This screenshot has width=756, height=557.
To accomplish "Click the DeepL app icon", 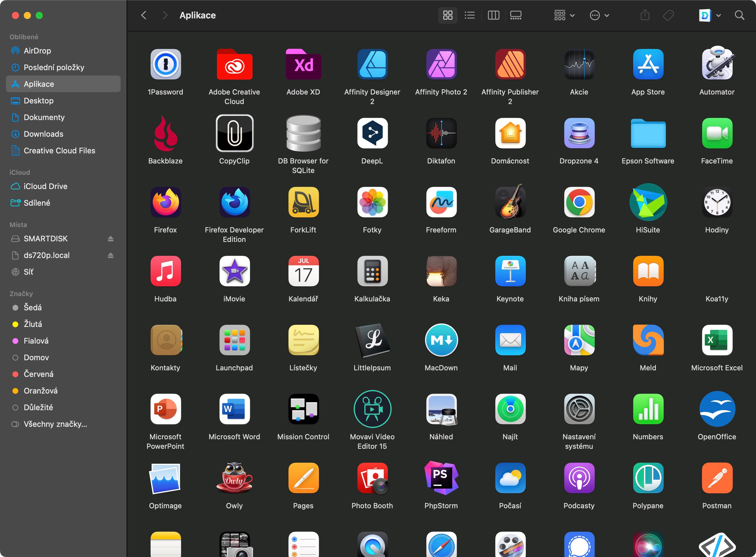I will 372,133.
